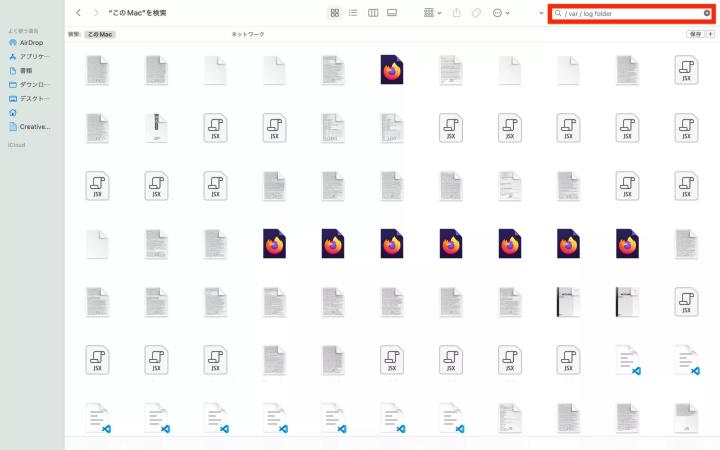
Task: Open Creative... folder in the sidebar
Action: pos(29,127)
